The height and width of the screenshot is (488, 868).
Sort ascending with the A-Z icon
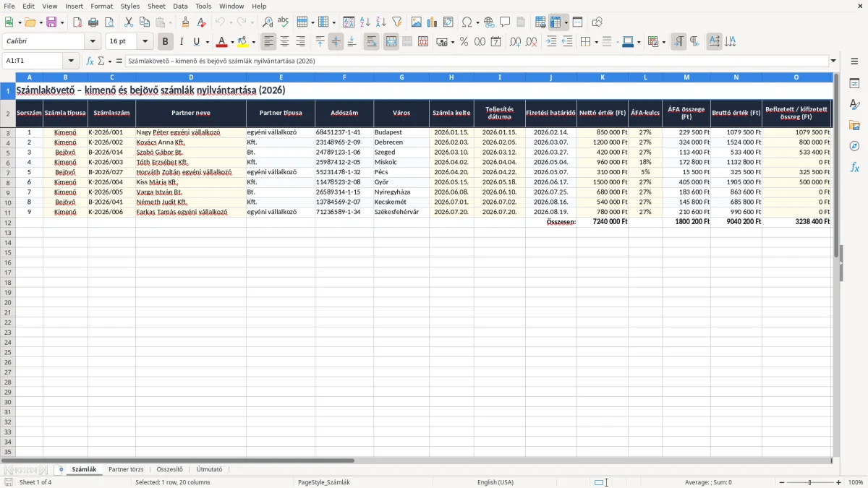pyautogui.click(x=365, y=22)
